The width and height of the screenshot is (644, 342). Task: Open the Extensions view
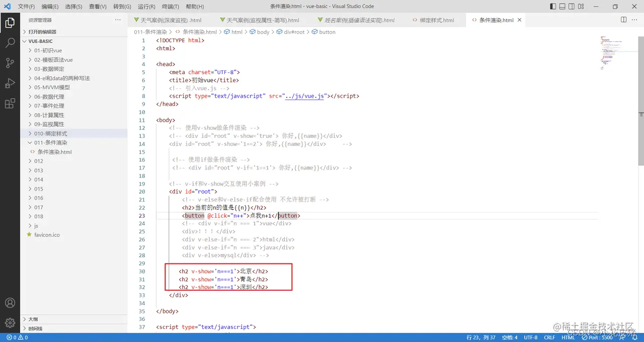pyautogui.click(x=10, y=104)
